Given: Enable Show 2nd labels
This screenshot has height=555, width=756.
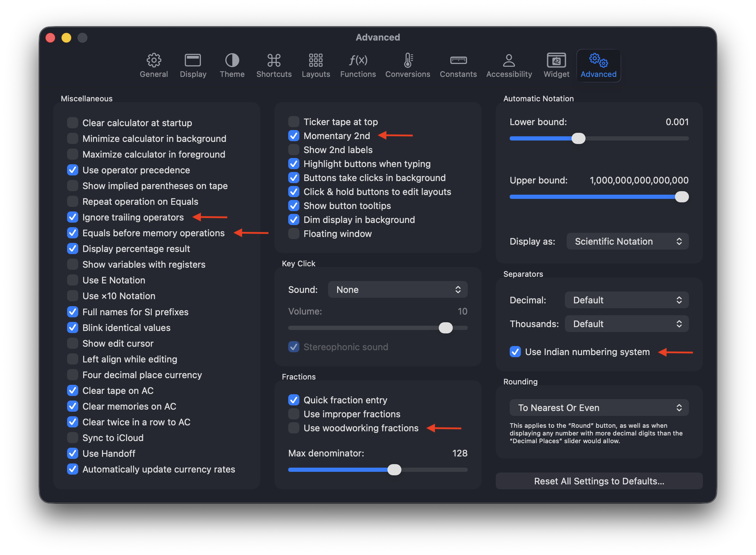Looking at the screenshot, I should [x=294, y=150].
